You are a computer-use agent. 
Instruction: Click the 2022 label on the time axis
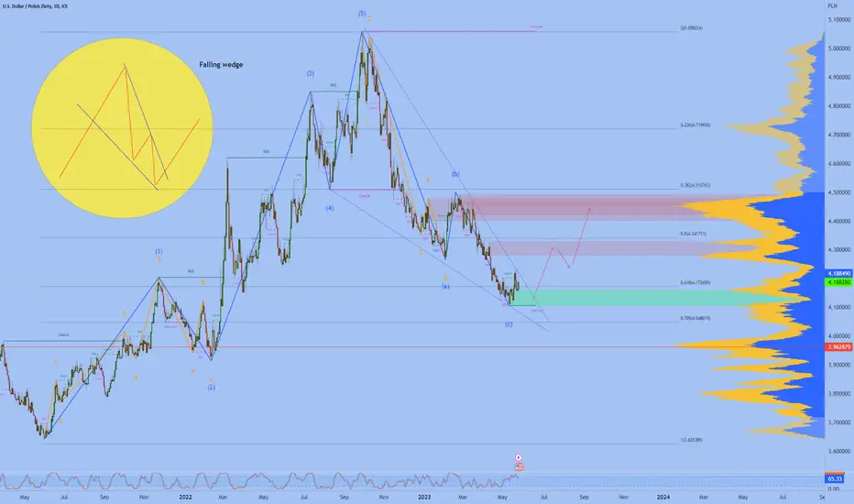pyautogui.click(x=185, y=497)
